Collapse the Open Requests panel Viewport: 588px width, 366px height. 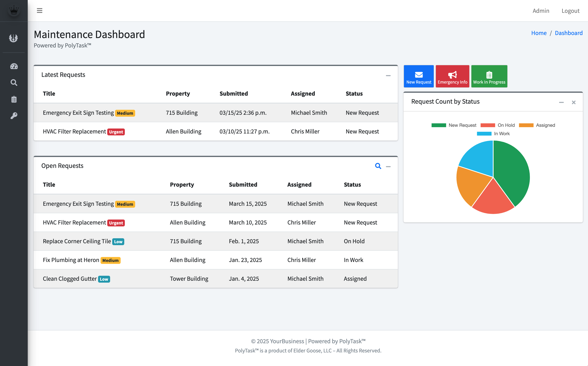389,167
